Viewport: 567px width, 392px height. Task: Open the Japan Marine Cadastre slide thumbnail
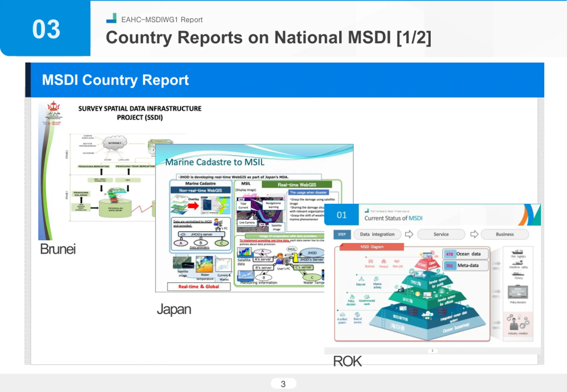(x=254, y=218)
